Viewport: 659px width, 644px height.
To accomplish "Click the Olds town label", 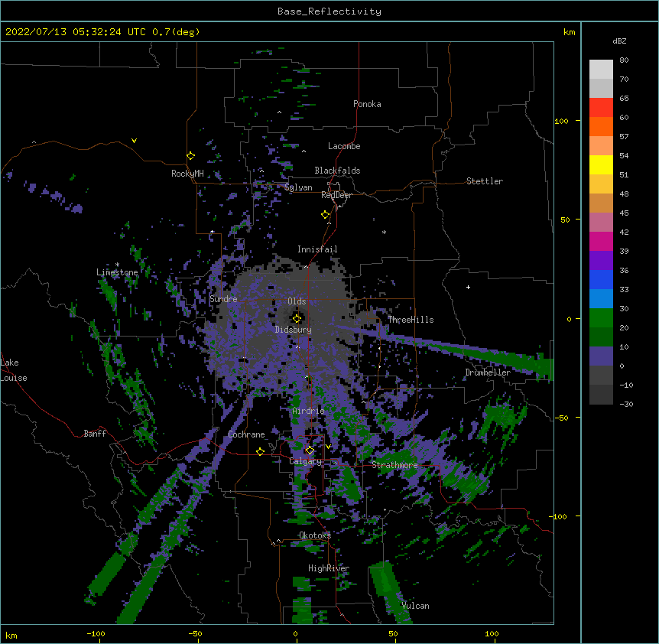I will (x=297, y=301).
